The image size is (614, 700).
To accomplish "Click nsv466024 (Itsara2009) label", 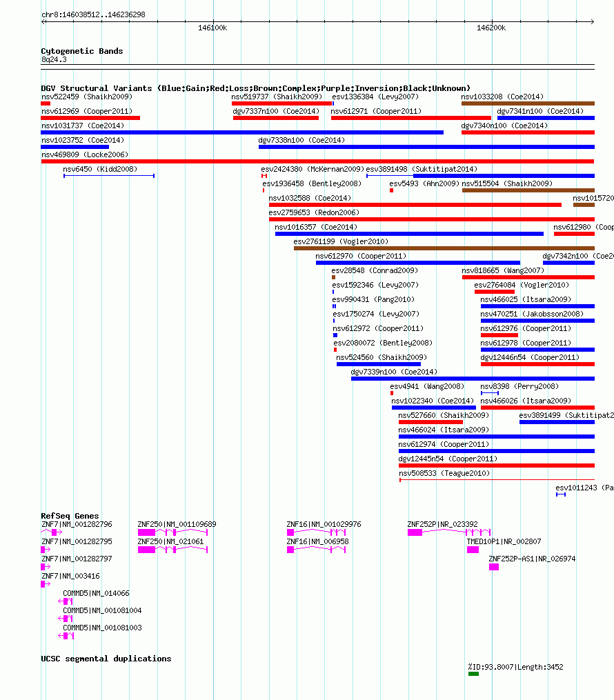I will 444,430.
